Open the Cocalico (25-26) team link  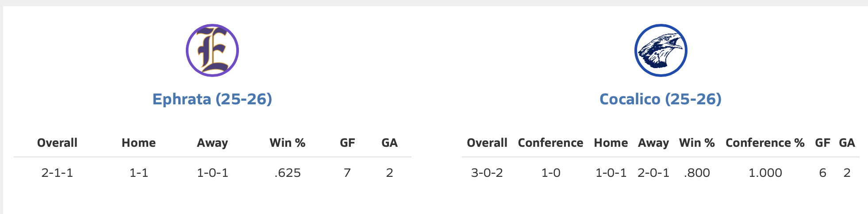pos(661,99)
